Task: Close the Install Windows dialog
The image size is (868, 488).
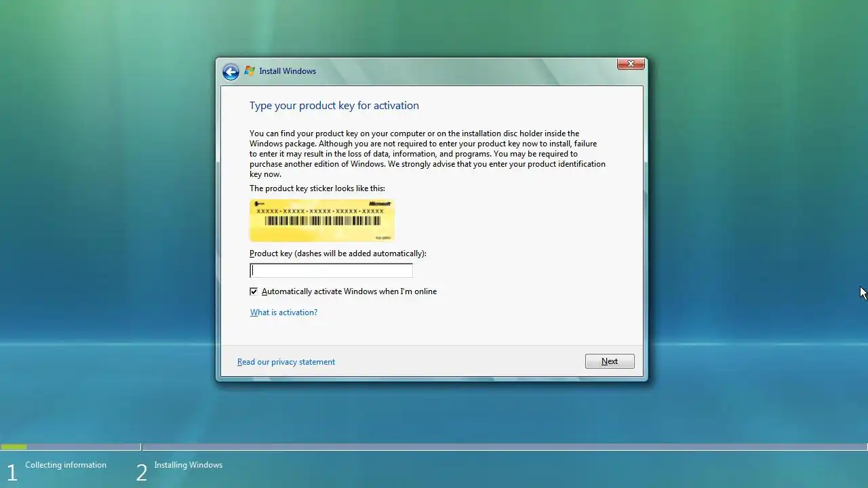Action: click(x=631, y=64)
